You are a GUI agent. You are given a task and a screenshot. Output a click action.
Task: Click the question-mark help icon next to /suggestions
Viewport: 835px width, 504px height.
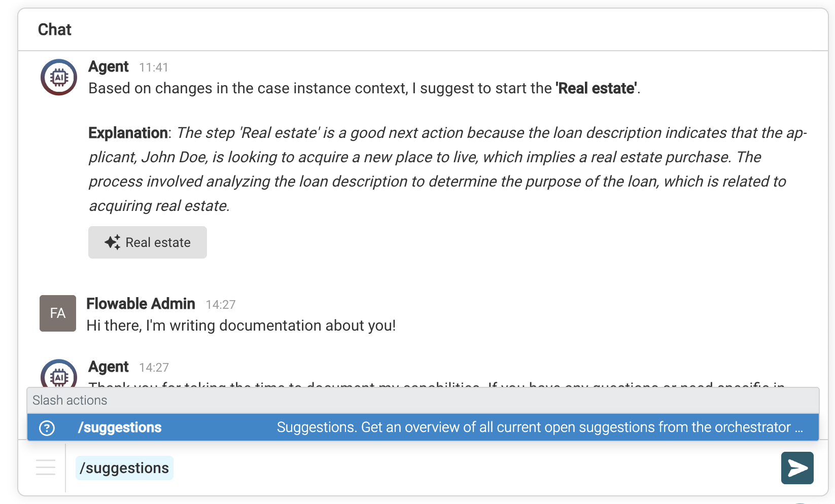pos(47,427)
